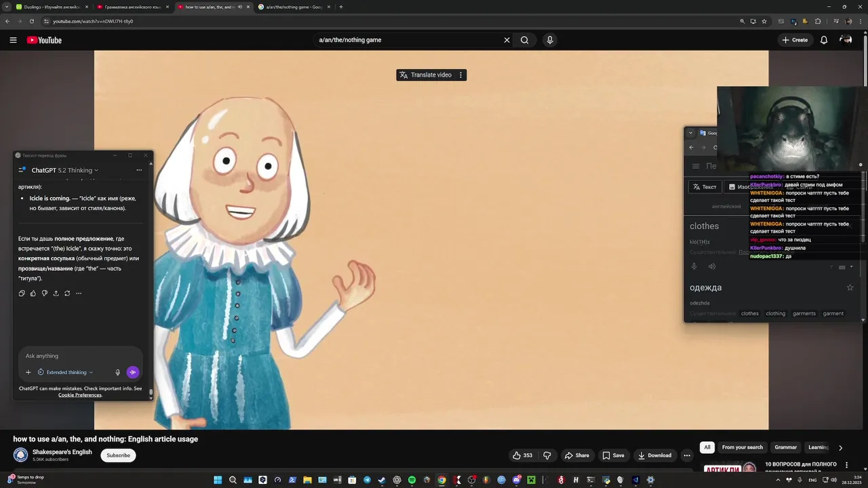Focus the Ask anything input
868x488 pixels.
tap(80, 356)
